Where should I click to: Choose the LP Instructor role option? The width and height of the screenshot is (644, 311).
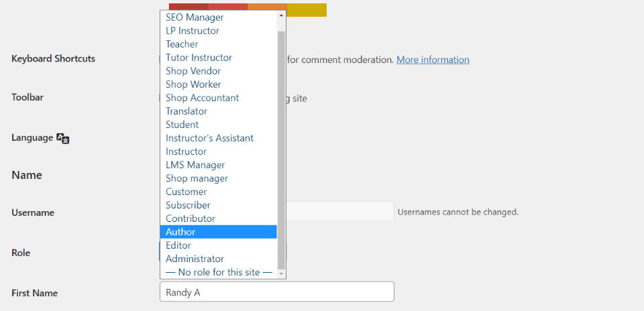click(x=193, y=31)
